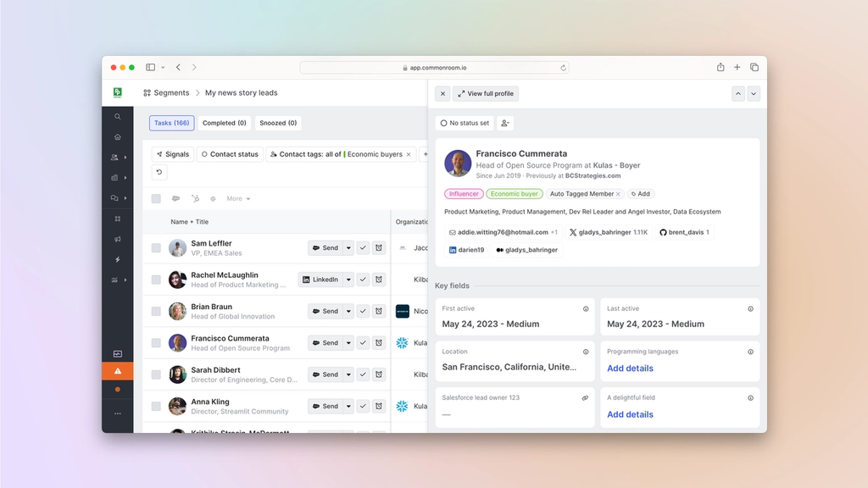Screen dimensions: 868x488
Task: Open Francisco Cummerata profile avatar
Action: pos(458,164)
